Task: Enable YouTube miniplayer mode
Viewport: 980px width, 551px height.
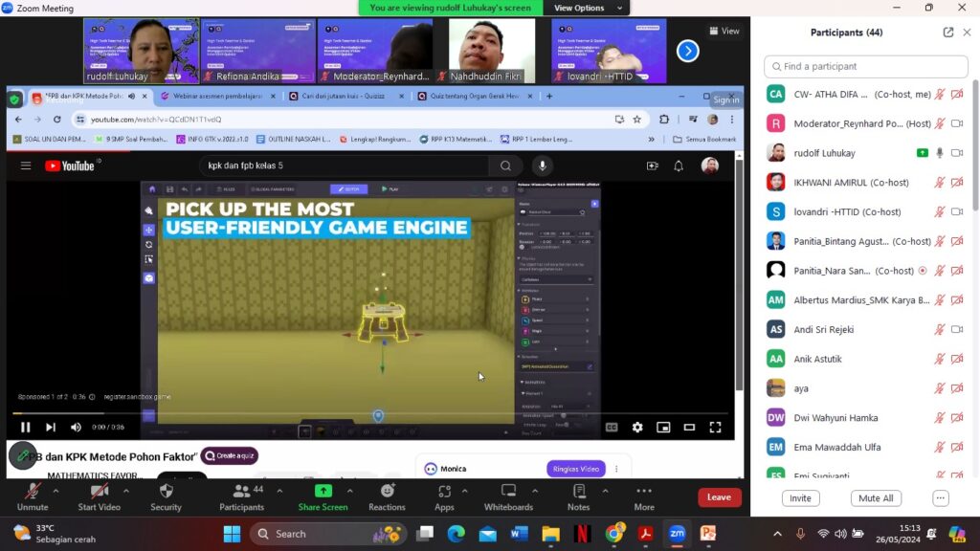Action: click(663, 428)
